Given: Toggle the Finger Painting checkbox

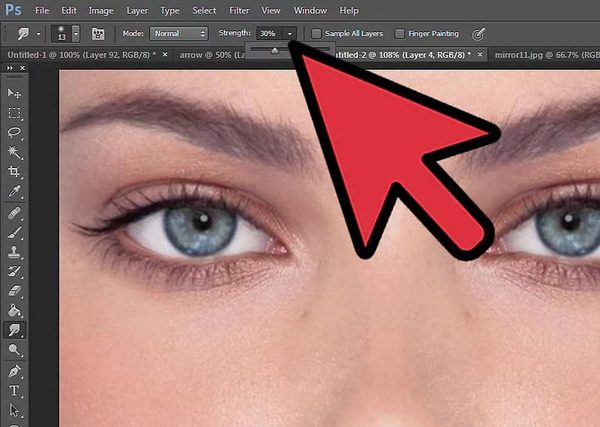Looking at the screenshot, I should pos(399,34).
